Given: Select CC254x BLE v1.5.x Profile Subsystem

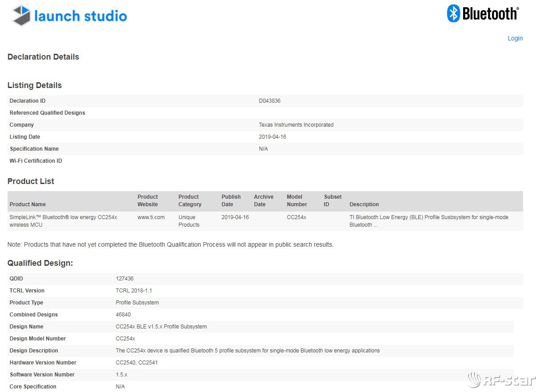Looking at the screenshot, I should 161,327.
